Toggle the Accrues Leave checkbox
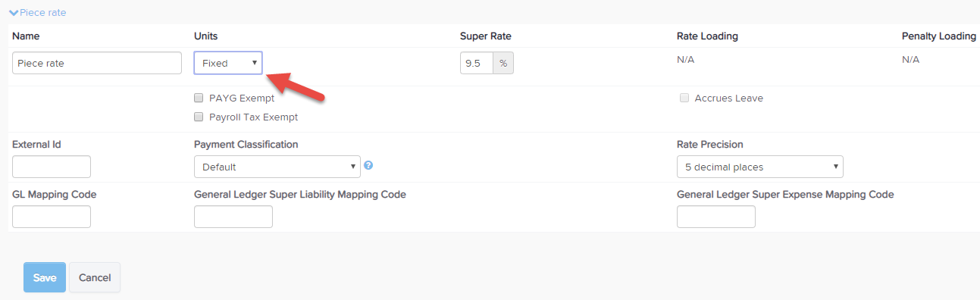Image resolution: width=980 pixels, height=300 pixels. click(x=684, y=98)
